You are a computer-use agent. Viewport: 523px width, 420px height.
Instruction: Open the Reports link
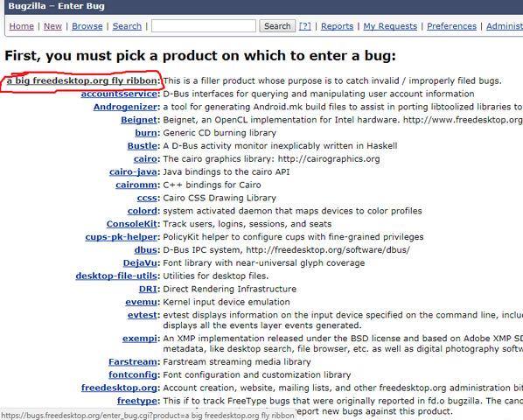tap(337, 26)
